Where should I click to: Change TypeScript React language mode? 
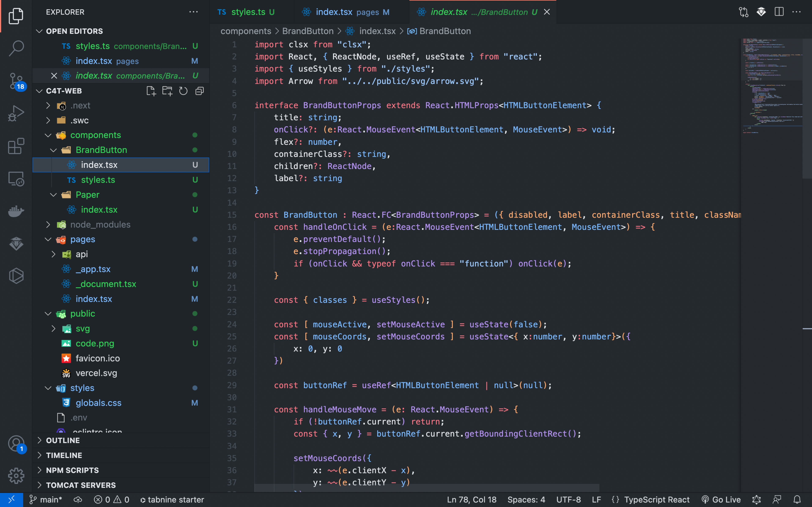click(656, 500)
